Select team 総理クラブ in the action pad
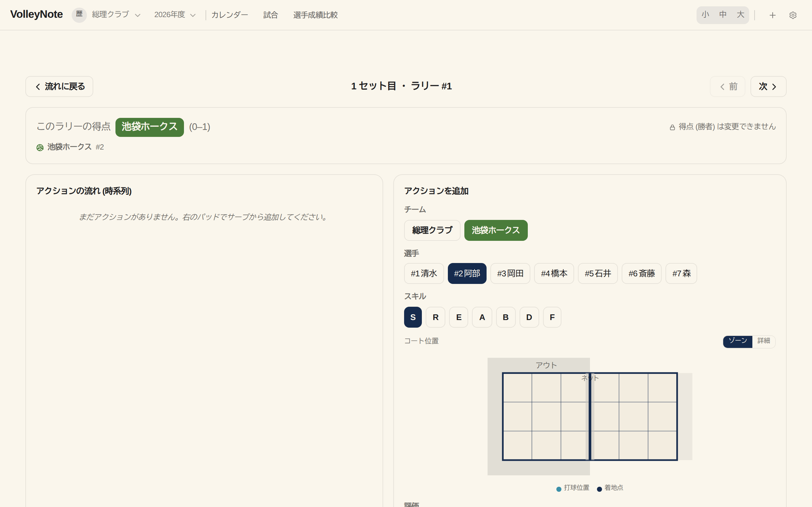The width and height of the screenshot is (812, 507). click(x=432, y=230)
